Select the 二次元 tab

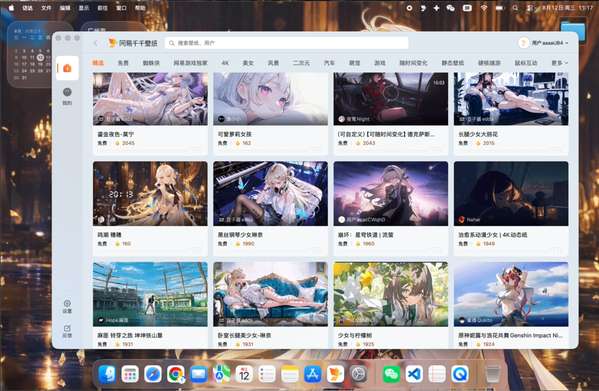point(301,63)
